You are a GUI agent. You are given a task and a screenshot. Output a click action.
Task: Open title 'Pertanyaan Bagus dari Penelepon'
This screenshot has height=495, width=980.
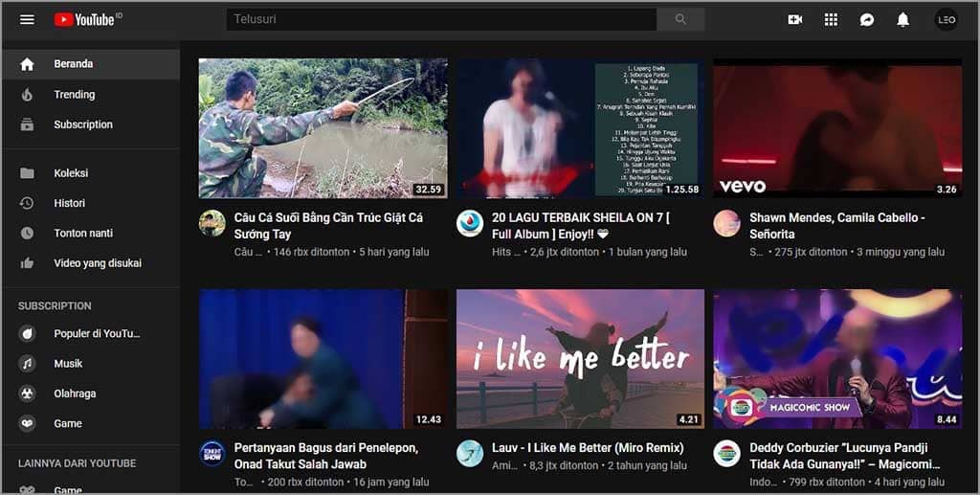pos(325,456)
